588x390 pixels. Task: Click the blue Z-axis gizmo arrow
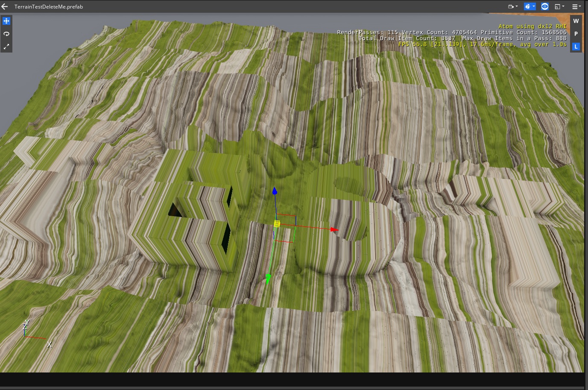coord(275,191)
